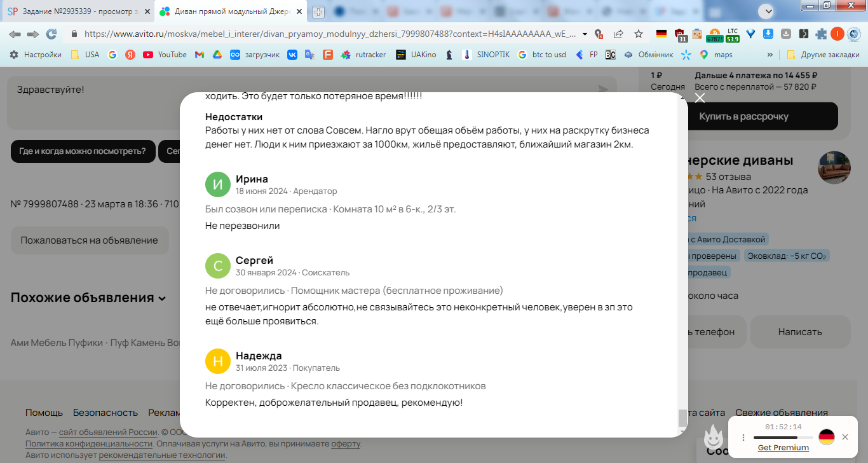This screenshot has height=463, width=868.
Task: Open the Google Drive bookmark icon
Action: click(x=217, y=55)
